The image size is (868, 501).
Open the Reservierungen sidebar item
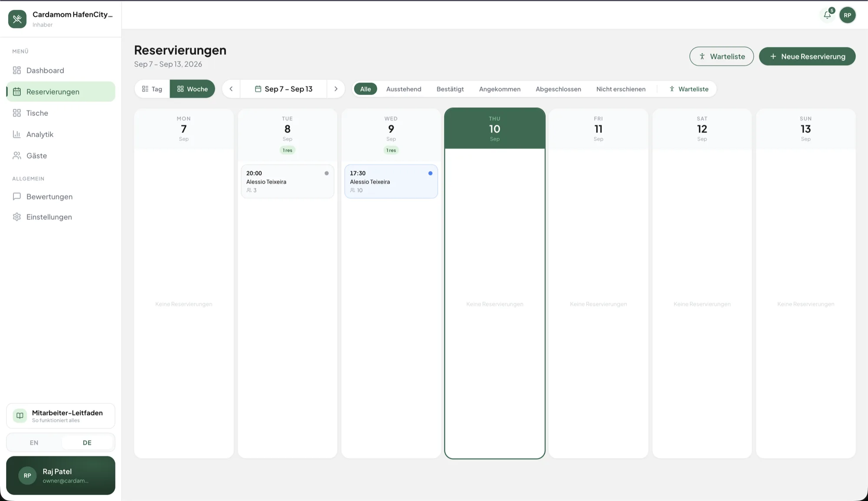(61, 92)
